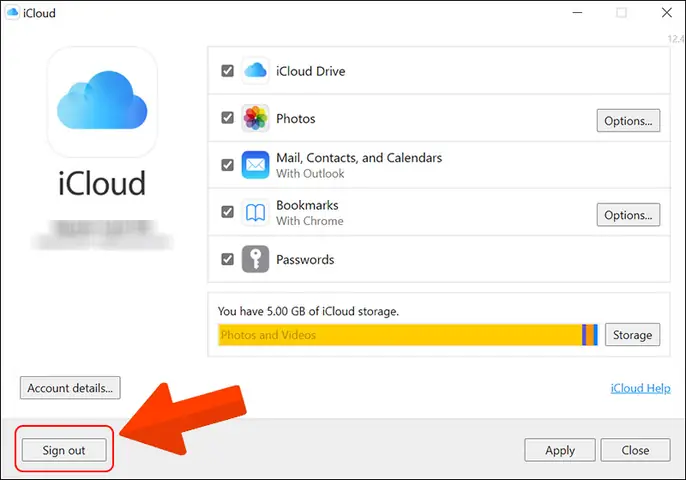Uncheck the Photos checkbox
Image resolution: width=686 pixels, height=480 pixels.
point(228,118)
